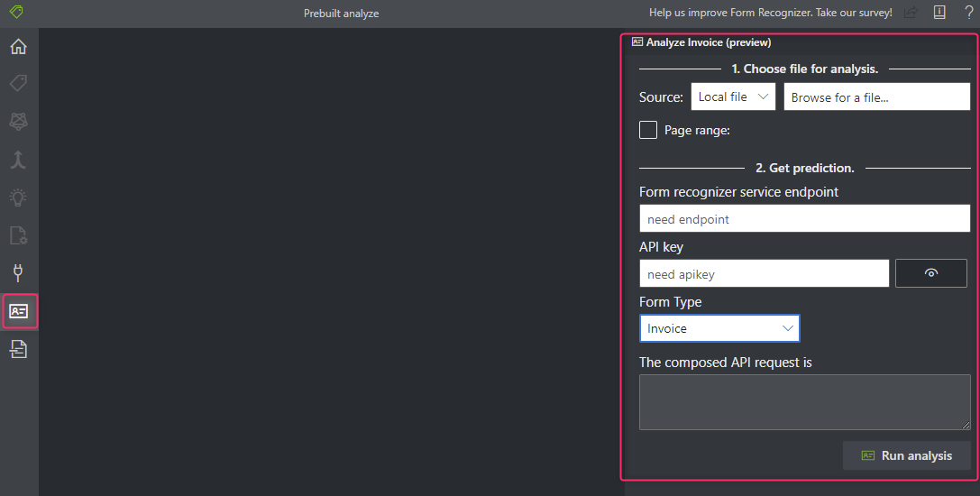The width and height of the screenshot is (980, 496).
Task: Click the 'Source:' label
Action: 661,97
